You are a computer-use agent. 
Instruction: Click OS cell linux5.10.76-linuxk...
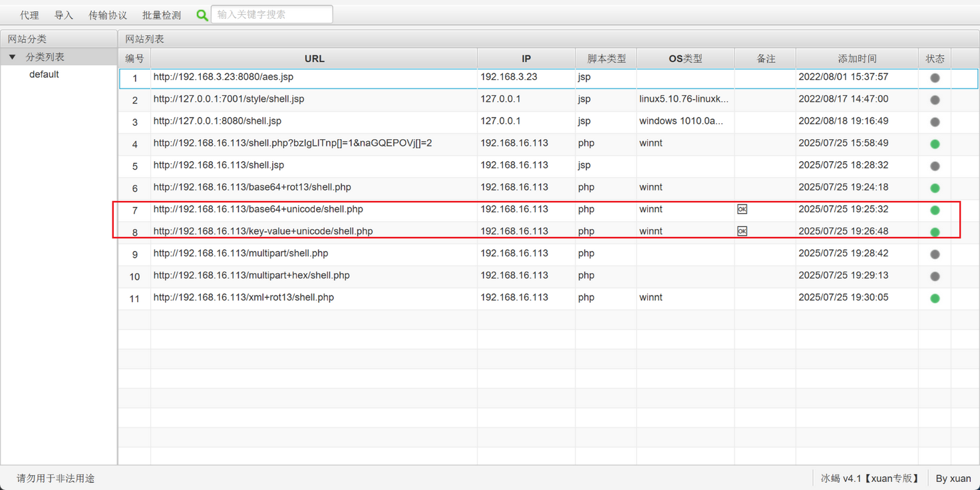tap(684, 99)
